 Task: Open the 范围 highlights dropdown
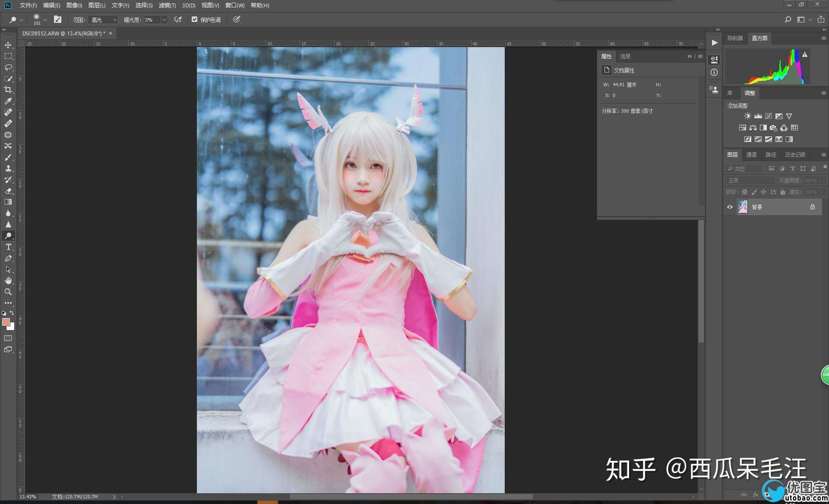tap(103, 20)
